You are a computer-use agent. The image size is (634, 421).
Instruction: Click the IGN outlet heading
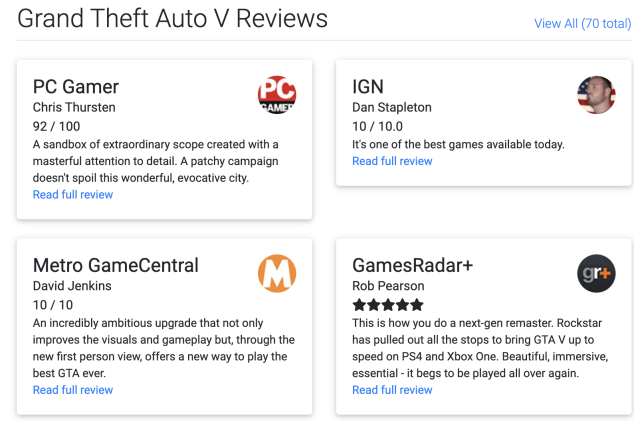(x=368, y=87)
